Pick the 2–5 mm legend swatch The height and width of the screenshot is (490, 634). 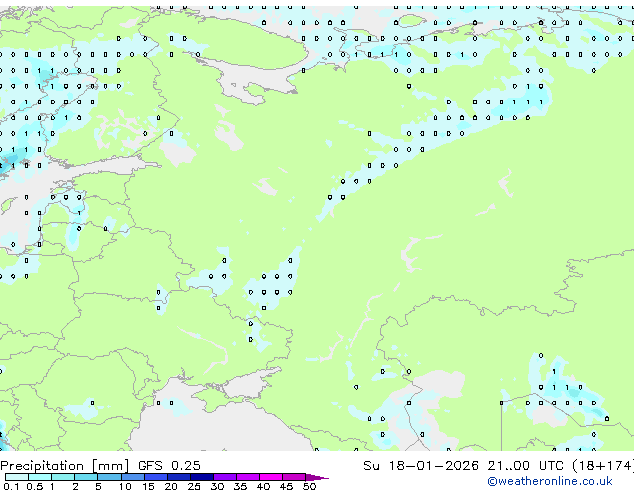(86, 477)
